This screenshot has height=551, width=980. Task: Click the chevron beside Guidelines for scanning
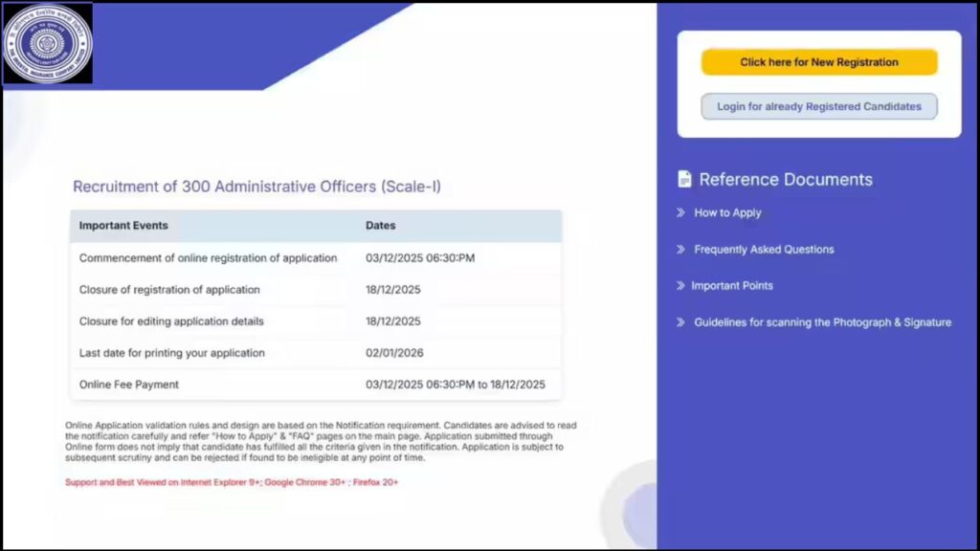coord(680,322)
